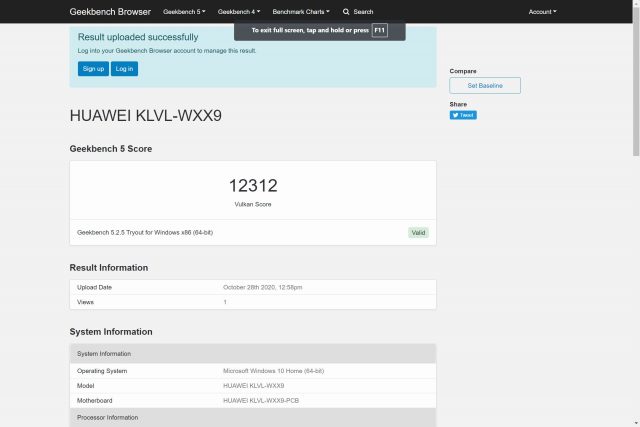This screenshot has width=640, height=427.
Task: Select 'Microsoft Windows 10 Home (64-bit)' value
Action: (273, 371)
